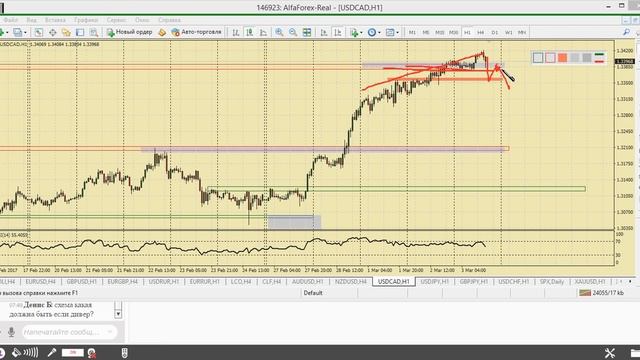Open the Вставка menu
The image size is (640, 360).
click(x=55, y=20)
